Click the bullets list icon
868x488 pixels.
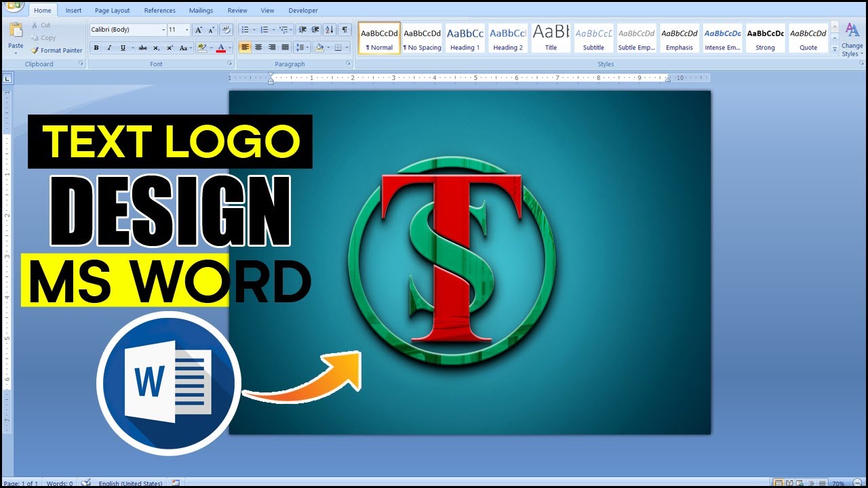(245, 30)
